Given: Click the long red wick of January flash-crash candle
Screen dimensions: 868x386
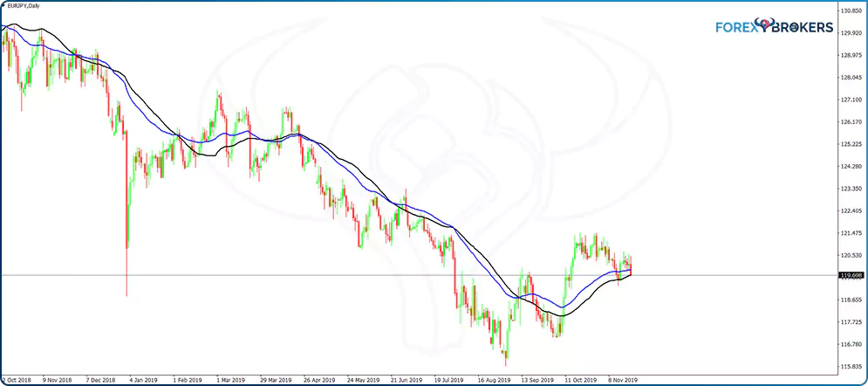Looking at the screenshot, I should [x=126, y=271].
